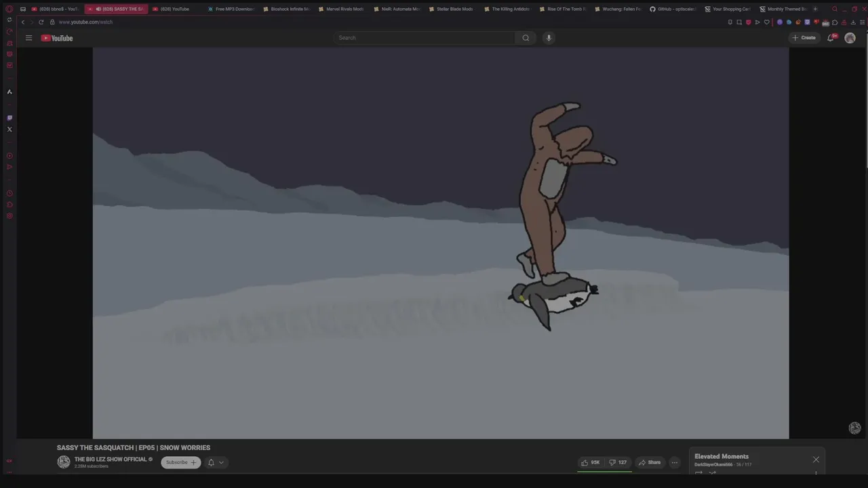Open the Aria AI sidebar icon

[9, 91]
